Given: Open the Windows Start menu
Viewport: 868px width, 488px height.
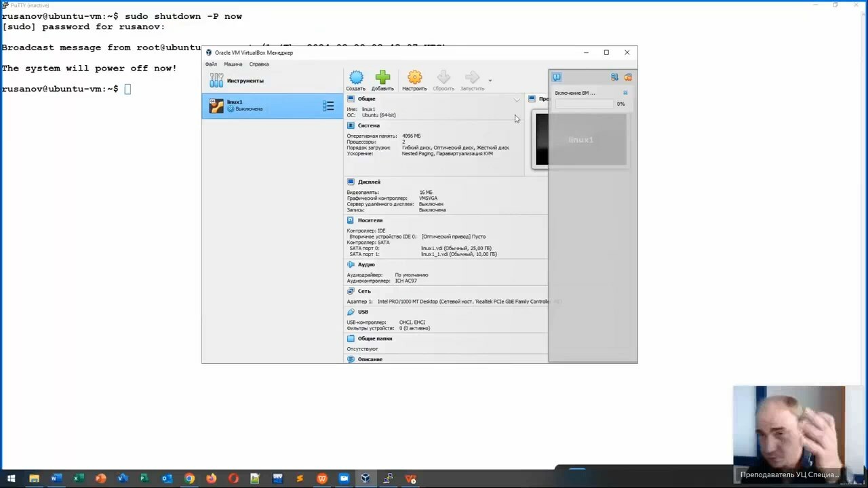Looking at the screenshot, I should point(11,479).
